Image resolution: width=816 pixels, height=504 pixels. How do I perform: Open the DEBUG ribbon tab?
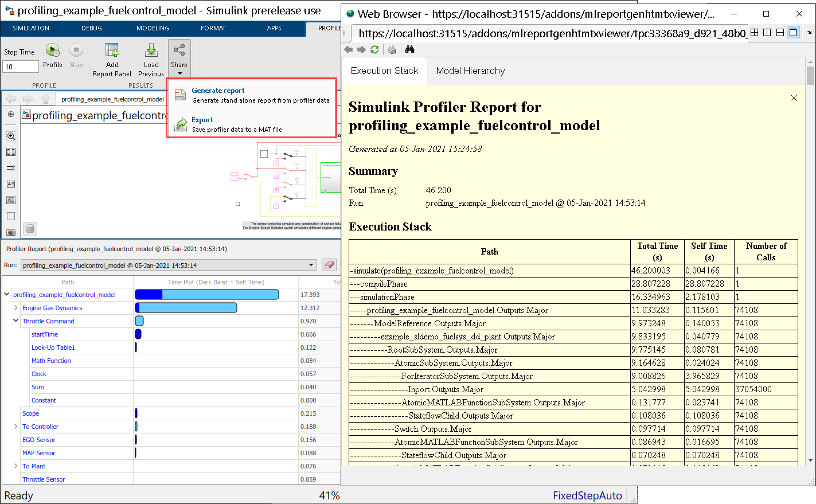(x=92, y=28)
